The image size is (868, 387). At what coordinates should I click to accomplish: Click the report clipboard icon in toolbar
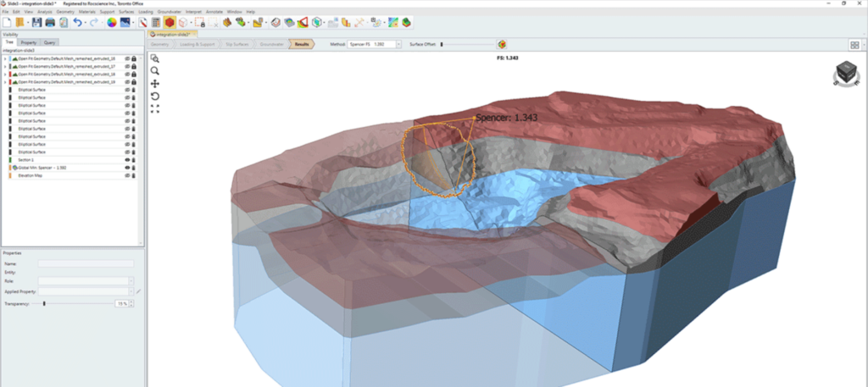pyautogui.click(x=63, y=23)
